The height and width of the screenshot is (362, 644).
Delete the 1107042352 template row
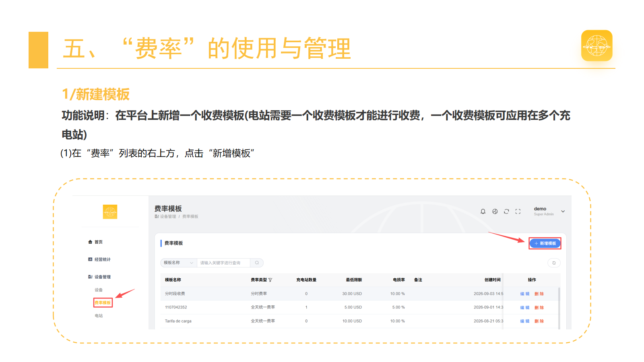point(539,308)
